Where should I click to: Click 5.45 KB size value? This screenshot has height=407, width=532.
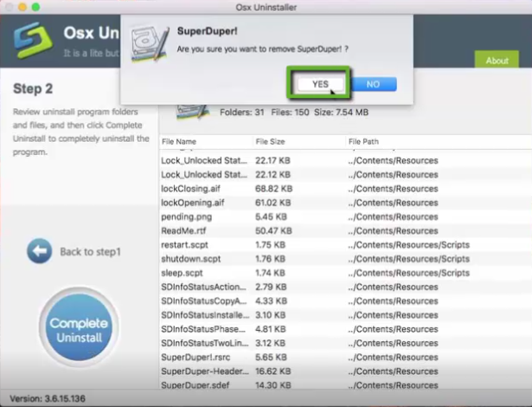pos(271,216)
